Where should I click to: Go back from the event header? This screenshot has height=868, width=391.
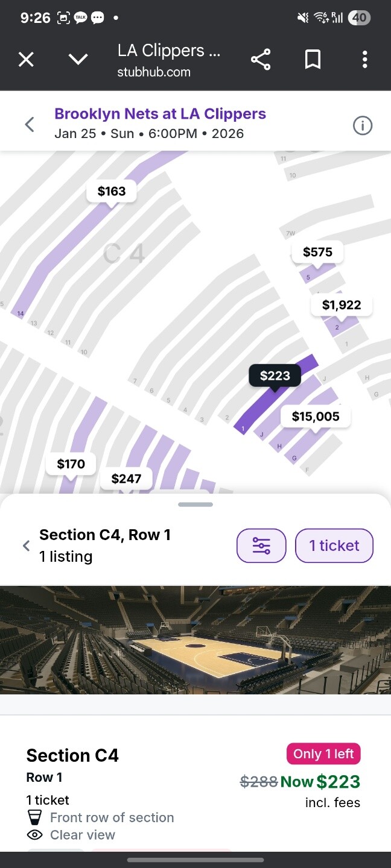coord(29,125)
